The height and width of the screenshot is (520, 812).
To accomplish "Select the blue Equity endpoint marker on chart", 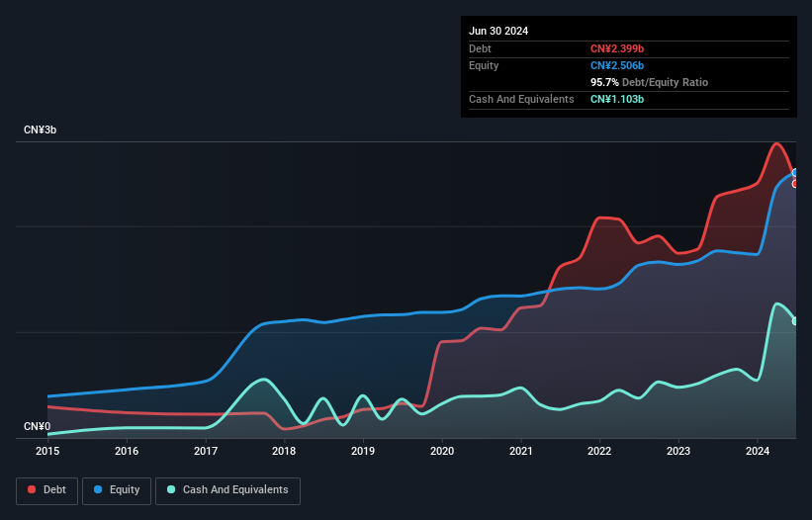I will tap(795, 173).
